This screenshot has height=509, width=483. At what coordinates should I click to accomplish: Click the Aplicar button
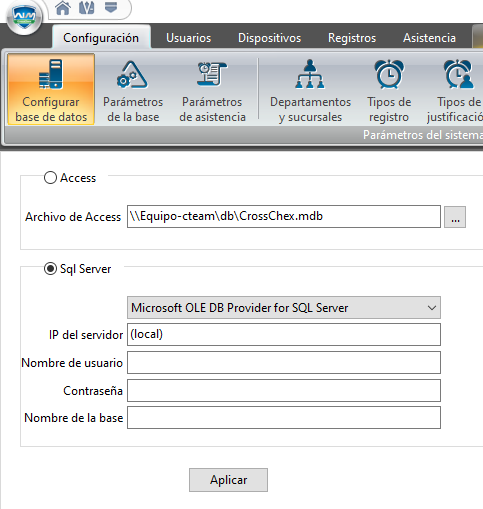coord(228,480)
